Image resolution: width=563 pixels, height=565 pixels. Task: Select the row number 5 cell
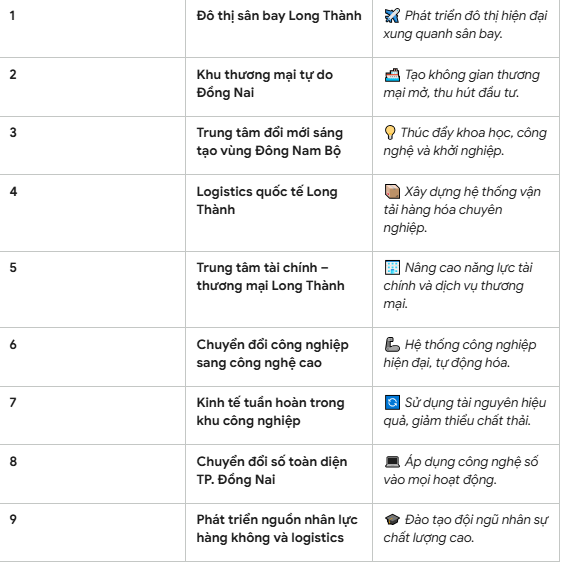pos(93,289)
